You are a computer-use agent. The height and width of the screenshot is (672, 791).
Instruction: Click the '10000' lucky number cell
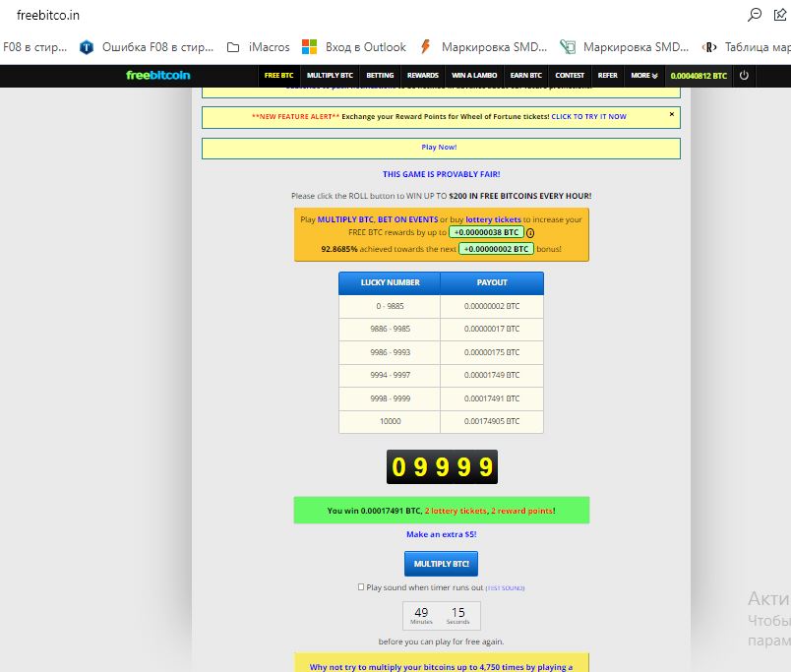[390, 421]
